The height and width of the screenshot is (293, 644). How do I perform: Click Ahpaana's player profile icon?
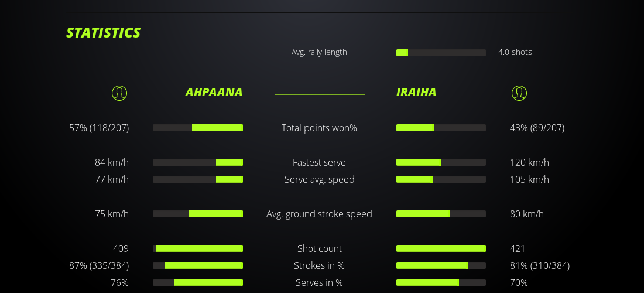[119, 93]
